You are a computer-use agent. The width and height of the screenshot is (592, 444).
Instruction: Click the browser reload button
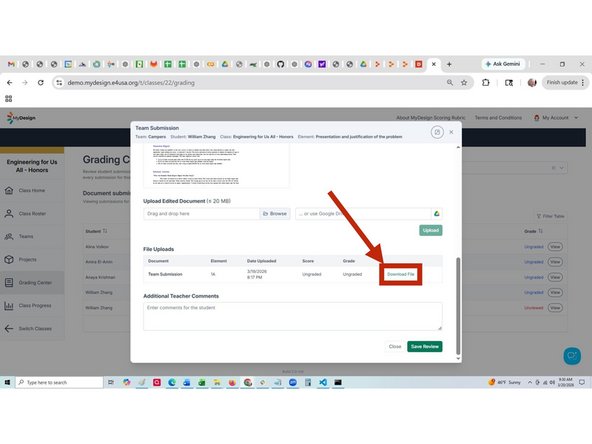coord(40,83)
